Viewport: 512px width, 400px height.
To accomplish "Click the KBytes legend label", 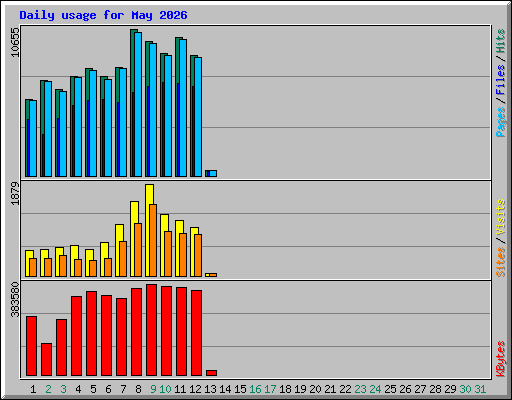I will click(x=501, y=359).
